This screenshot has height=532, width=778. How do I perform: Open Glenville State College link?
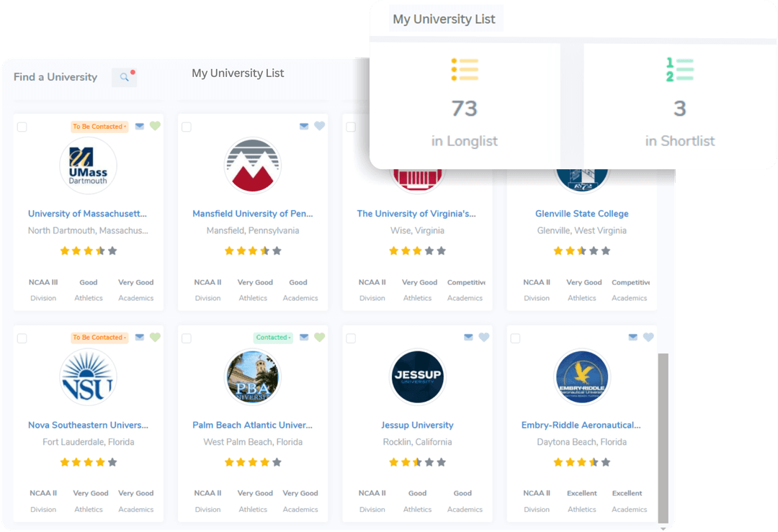[581, 214]
